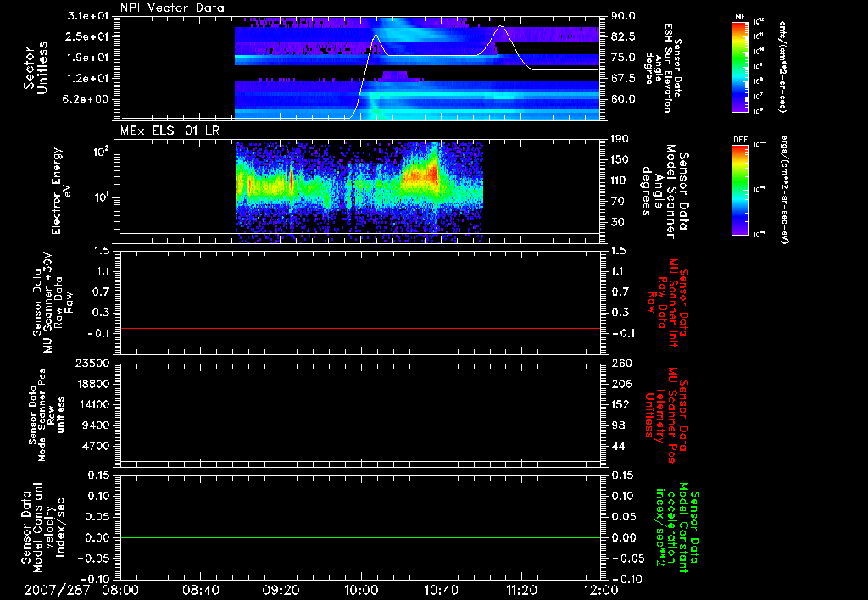Click the 4700 scanner position axis value
The image size is (868, 600).
click(95, 446)
